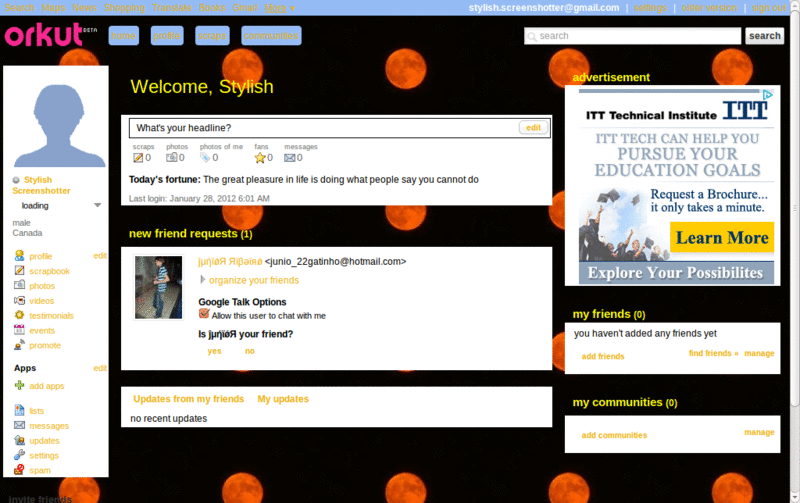Open the scrapbook pencil icon
This screenshot has width=800, height=503.
pyautogui.click(x=19, y=270)
